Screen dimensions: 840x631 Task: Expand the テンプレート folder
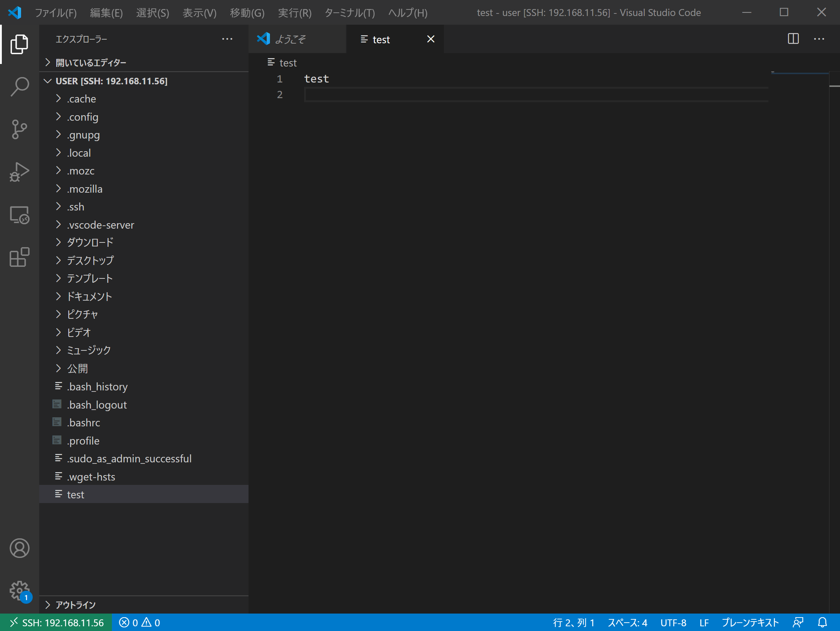144,279
